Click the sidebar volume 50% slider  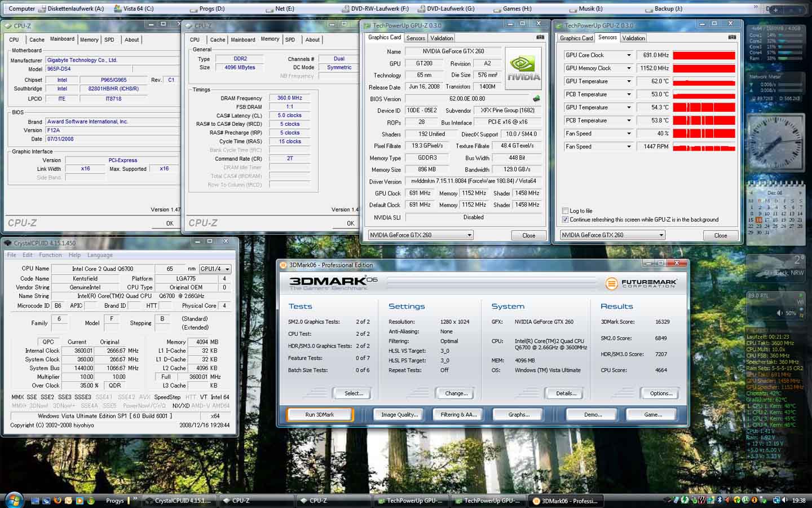791,313
